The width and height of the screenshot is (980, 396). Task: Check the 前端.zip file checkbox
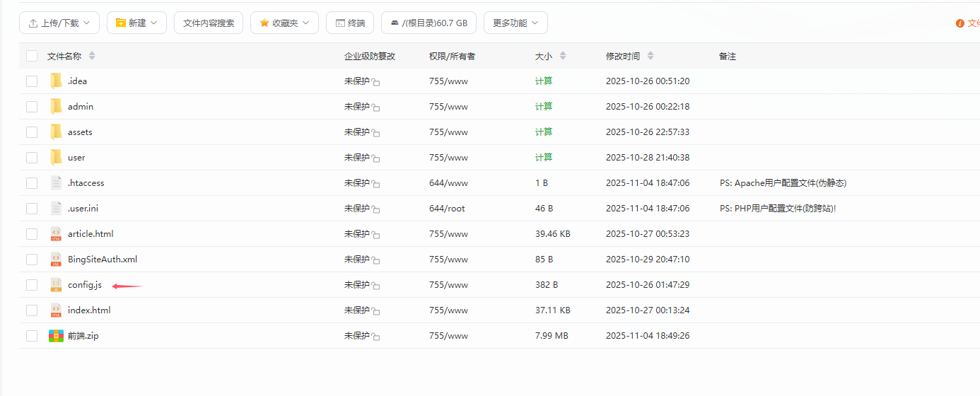tap(32, 336)
